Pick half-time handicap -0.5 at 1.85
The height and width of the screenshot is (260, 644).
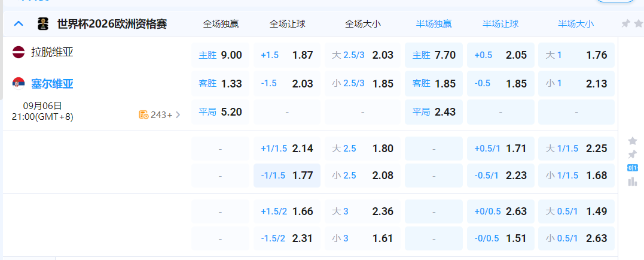pyautogui.click(x=500, y=83)
